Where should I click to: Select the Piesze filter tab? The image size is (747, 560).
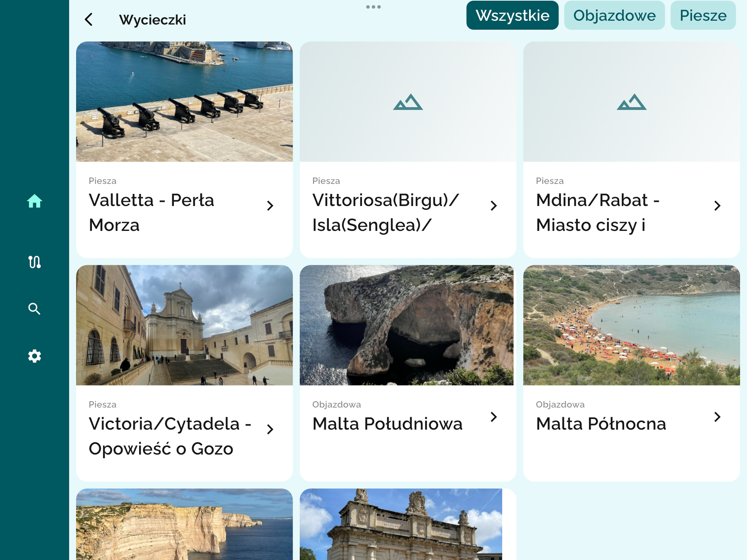pyautogui.click(x=703, y=15)
